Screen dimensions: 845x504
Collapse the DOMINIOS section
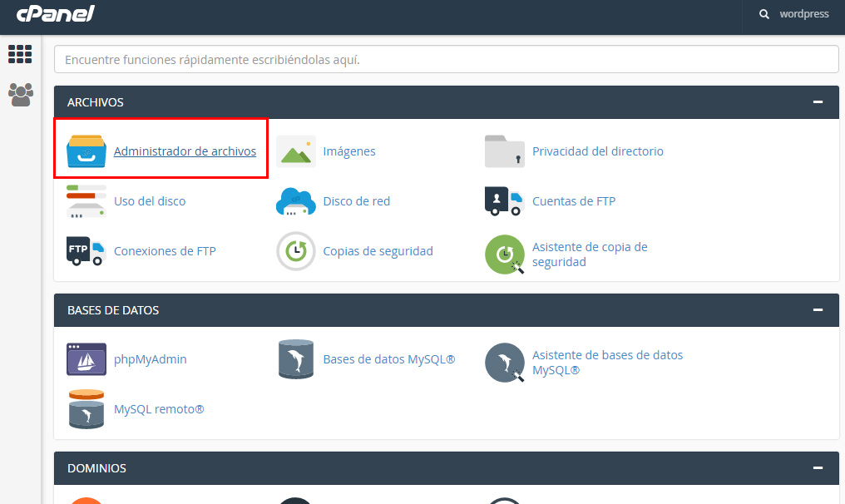click(818, 468)
